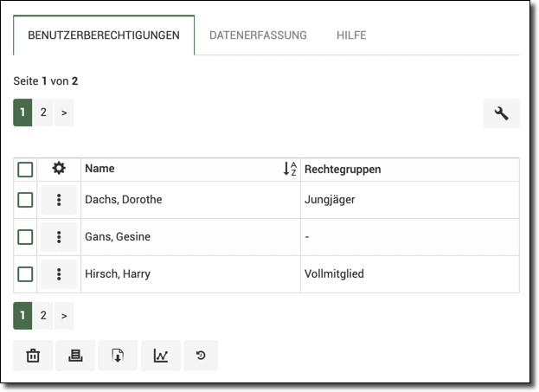Tick the checkbox for Dachs, Dorothe
The width and height of the screenshot is (539, 392).
click(26, 200)
